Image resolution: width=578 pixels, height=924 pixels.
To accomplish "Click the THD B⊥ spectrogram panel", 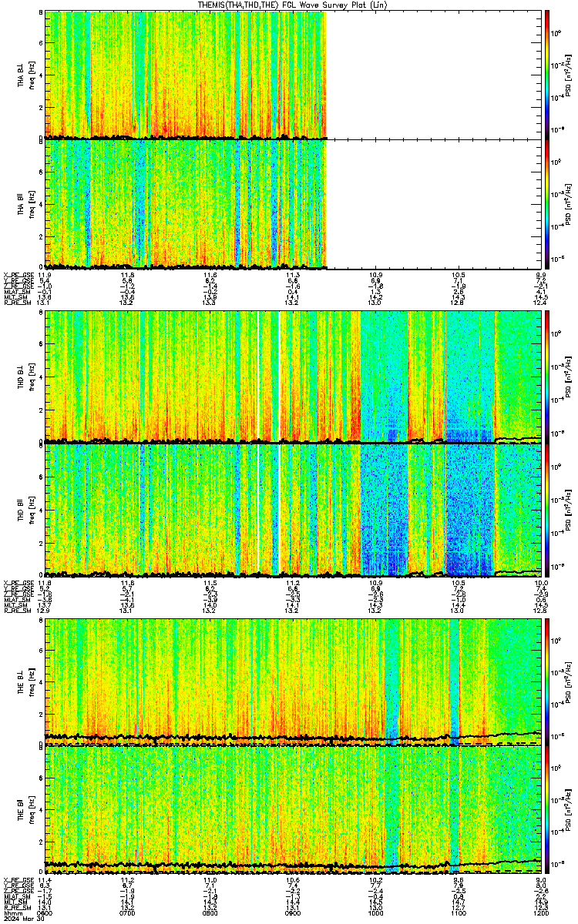I will (x=292, y=377).
